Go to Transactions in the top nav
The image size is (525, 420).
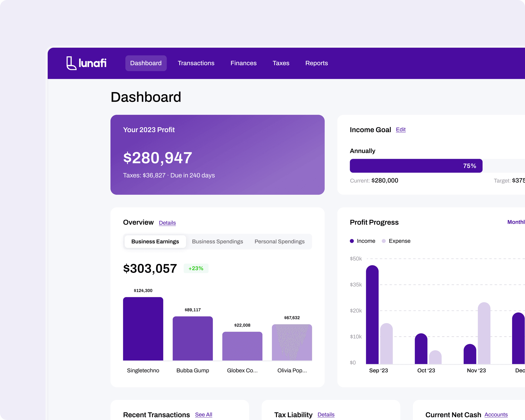[x=196, y=63]
